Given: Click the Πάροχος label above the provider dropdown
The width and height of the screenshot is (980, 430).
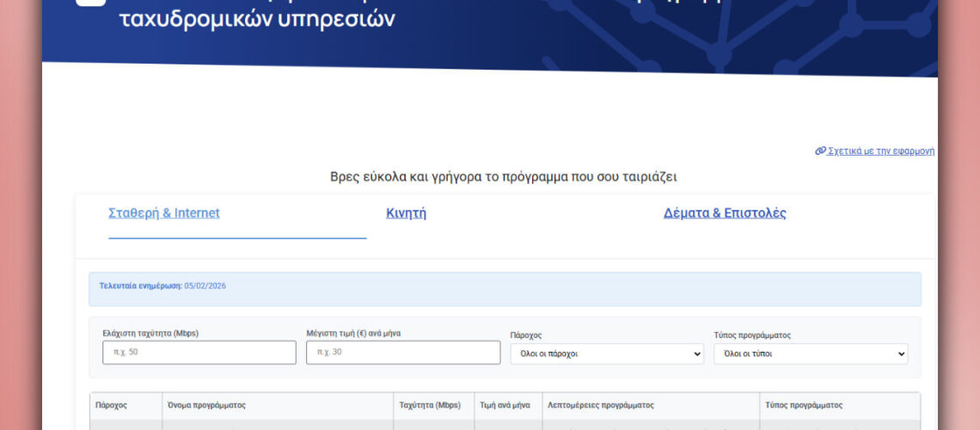Looking at the screenshot, I should point(526,335).
